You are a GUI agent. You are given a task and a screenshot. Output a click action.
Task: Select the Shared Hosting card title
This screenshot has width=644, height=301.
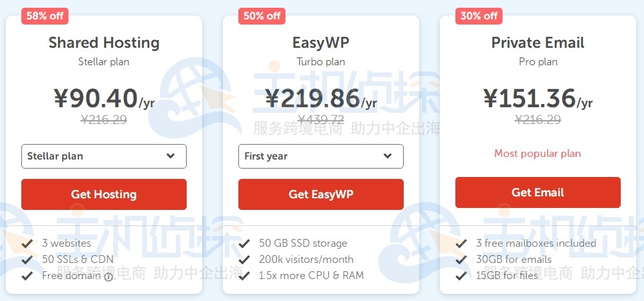pyautogui.click(x=104, y=43)
